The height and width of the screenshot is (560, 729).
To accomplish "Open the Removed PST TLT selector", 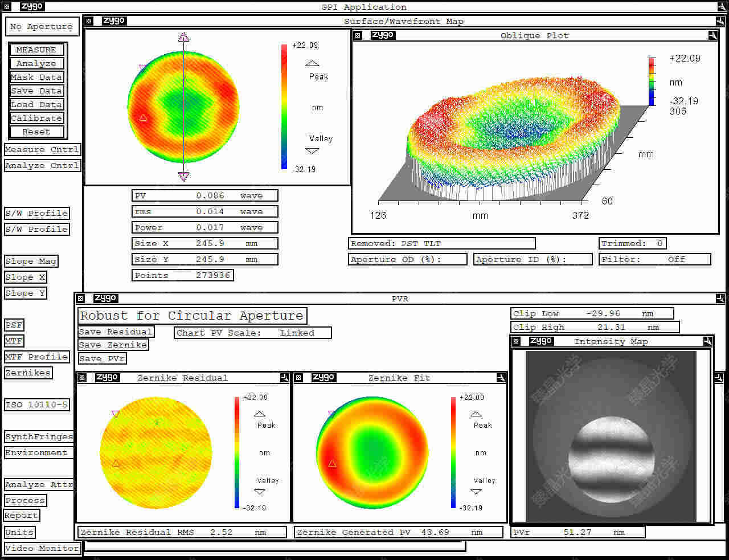I will 441,243.
